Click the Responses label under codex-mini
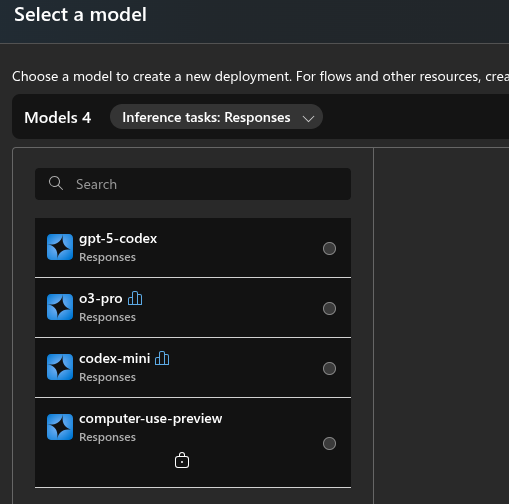The height and width of the screenshot is (504, 509). pyautogui.click(x=107, y=377)
